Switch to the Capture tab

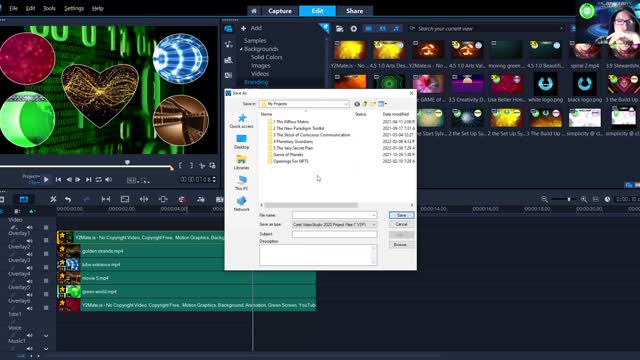click(x=280, y=11)
